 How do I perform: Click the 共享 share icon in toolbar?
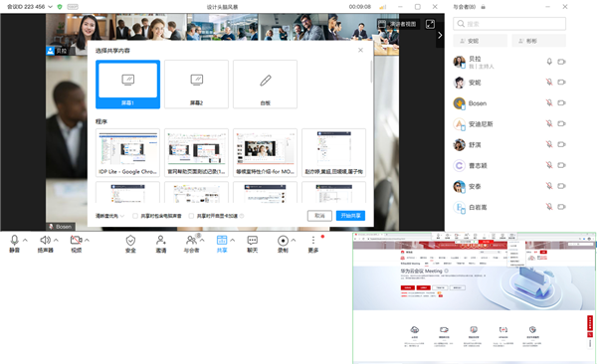click(x=222, y=240)
